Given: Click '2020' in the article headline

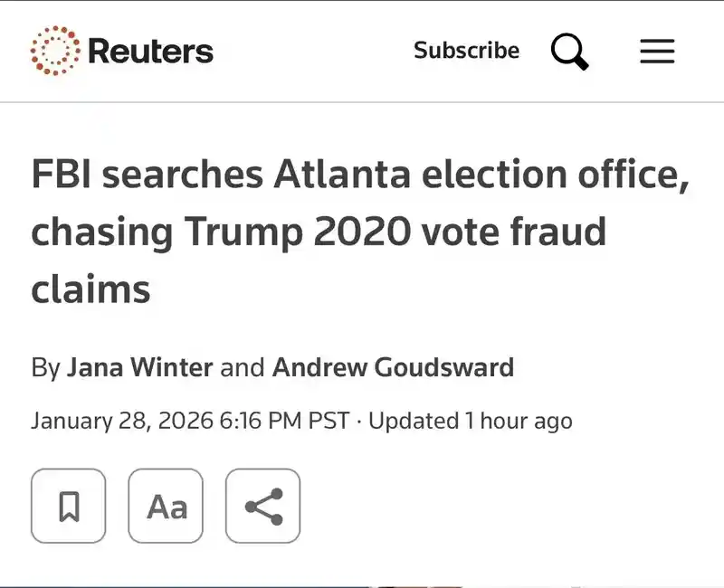Looking at the screenshot, I should pyautogui.click(x=362, y=232).
